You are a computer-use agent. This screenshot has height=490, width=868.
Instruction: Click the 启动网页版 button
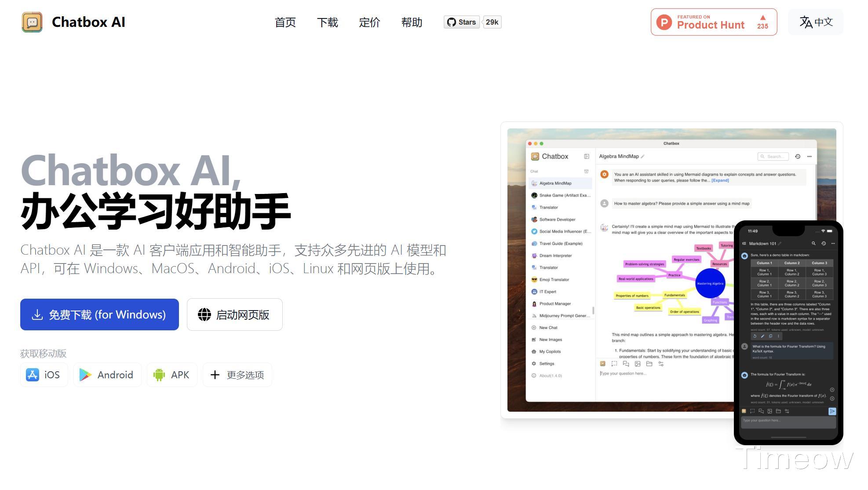(234, 314)
